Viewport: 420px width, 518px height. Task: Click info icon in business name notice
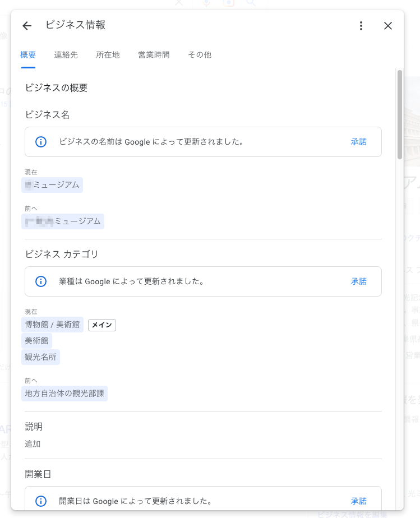pyautogui.click(x=41, y=142)
